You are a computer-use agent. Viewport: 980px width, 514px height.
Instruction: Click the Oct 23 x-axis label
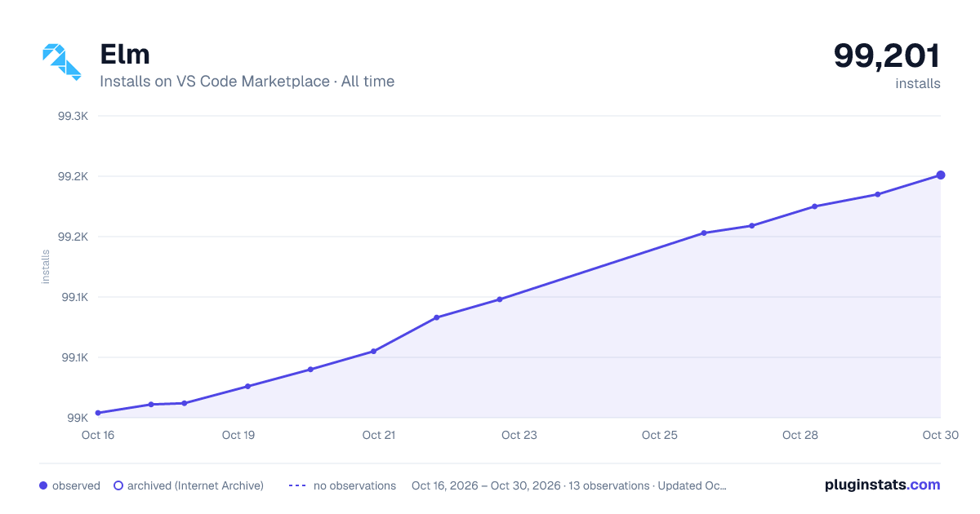[519, 435]
